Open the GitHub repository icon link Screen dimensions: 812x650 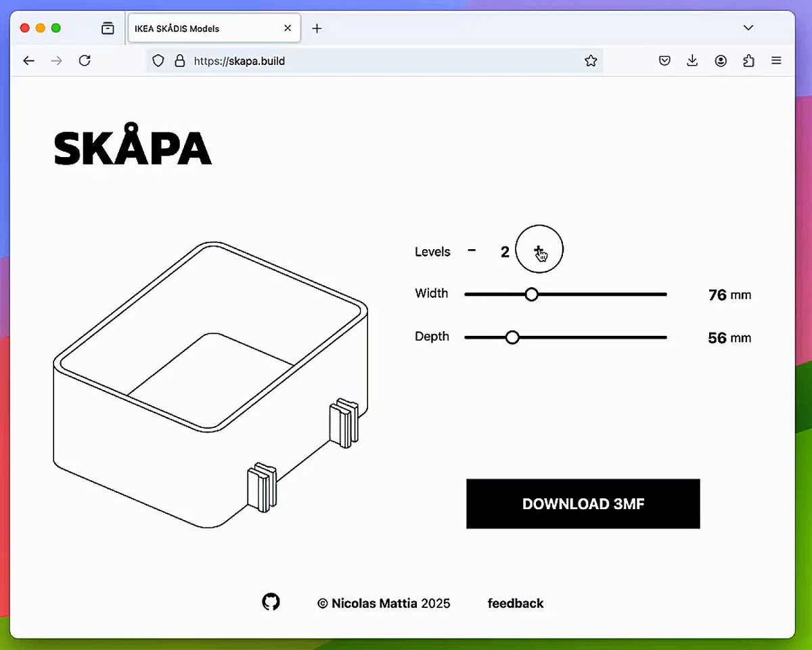[x=271, y=602]
